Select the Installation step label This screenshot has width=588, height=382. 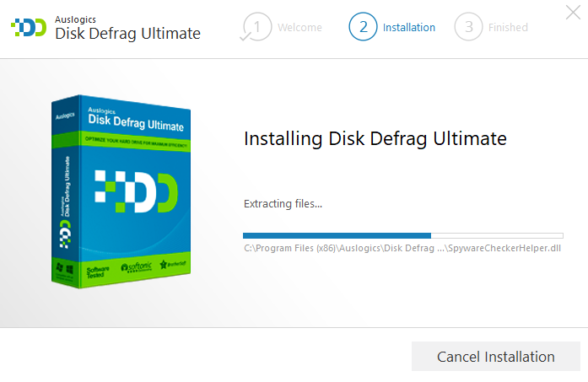pyautogui.click(x=409, y=28)
